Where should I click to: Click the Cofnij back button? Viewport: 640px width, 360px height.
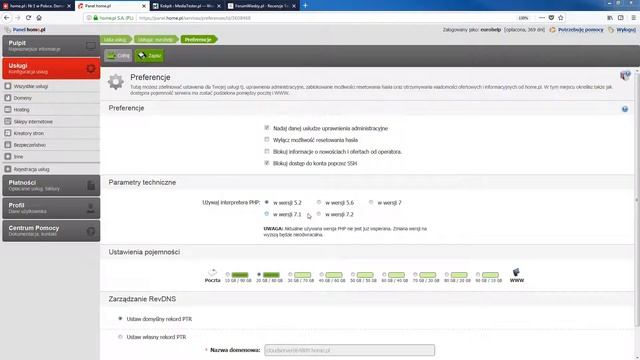coord(118,56)
